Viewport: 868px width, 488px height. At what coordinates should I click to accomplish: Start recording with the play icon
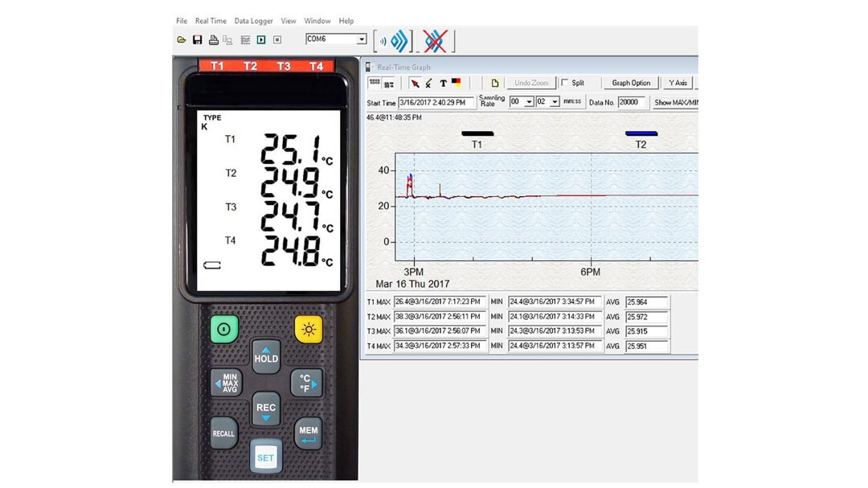[261, 39]
